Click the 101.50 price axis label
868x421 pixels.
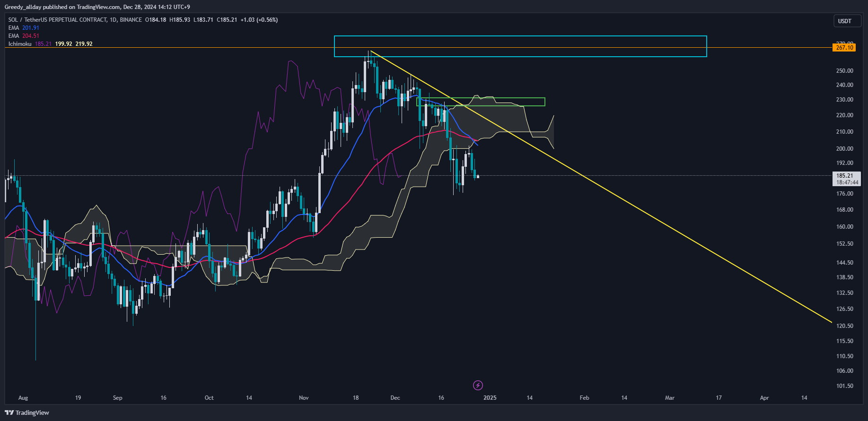[x=845, y=386]
